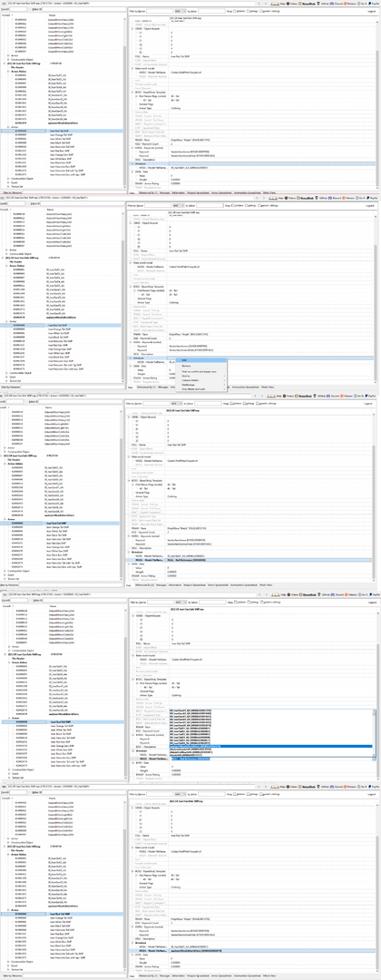Collapse Armor Addon node in the open-dropdown-list screenshot
The height and width of the screenshot is (980, 381).
coord(9,662)
